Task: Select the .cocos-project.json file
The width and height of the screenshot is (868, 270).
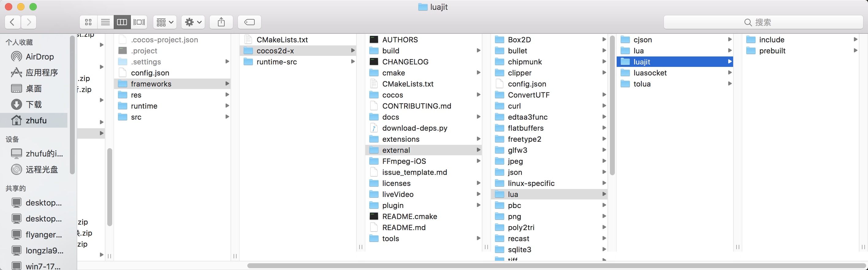Action: [173, 40]
